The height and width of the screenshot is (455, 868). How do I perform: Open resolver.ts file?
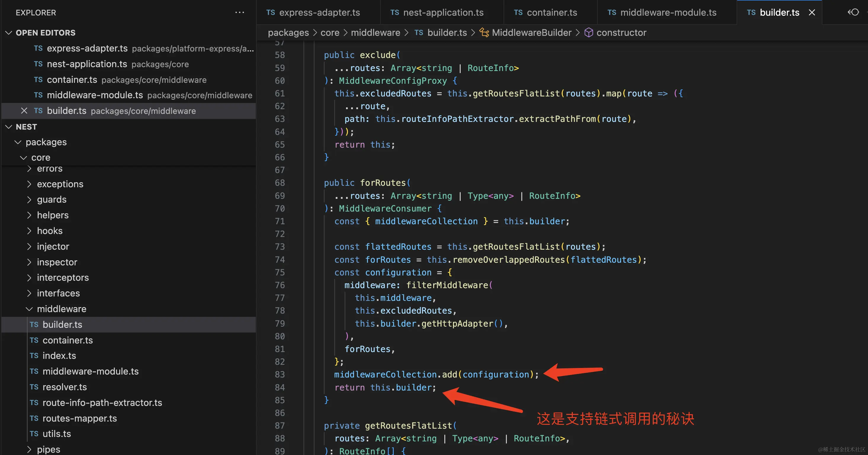point(129,387)
